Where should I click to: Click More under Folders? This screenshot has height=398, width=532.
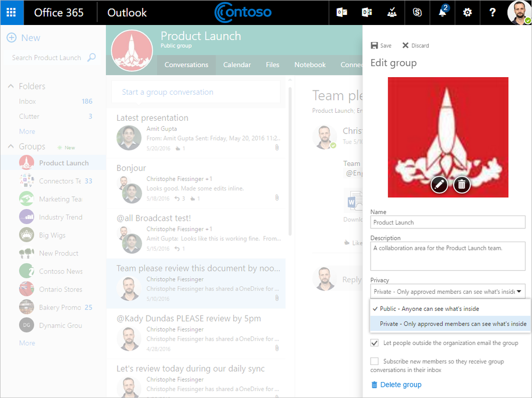coord(27,131)
